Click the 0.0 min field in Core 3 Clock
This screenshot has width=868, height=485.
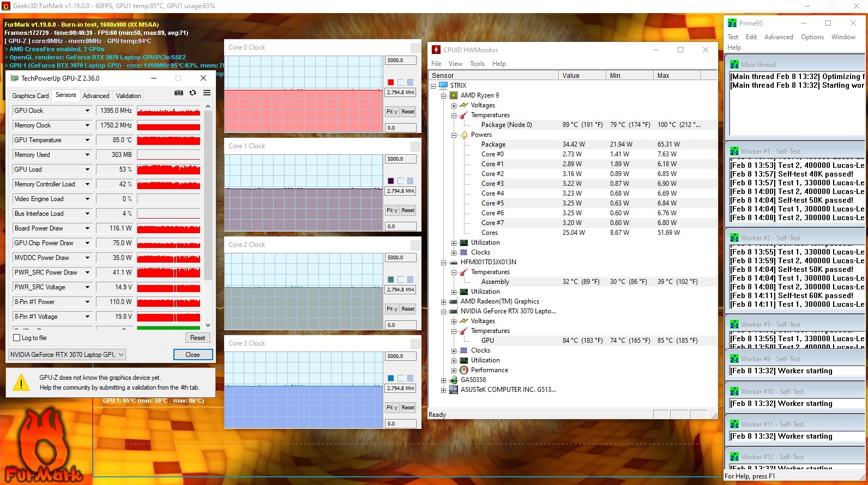click(x=401, y=424)
